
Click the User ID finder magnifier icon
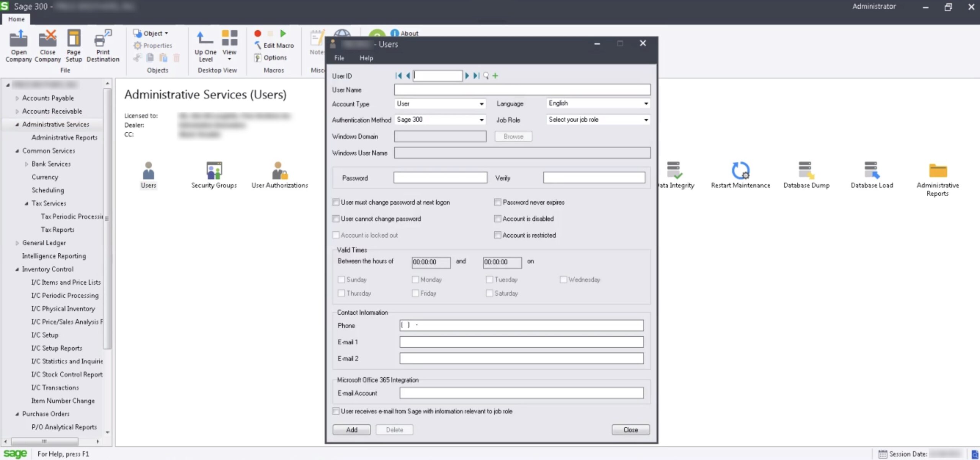click(x=486, y=76)
